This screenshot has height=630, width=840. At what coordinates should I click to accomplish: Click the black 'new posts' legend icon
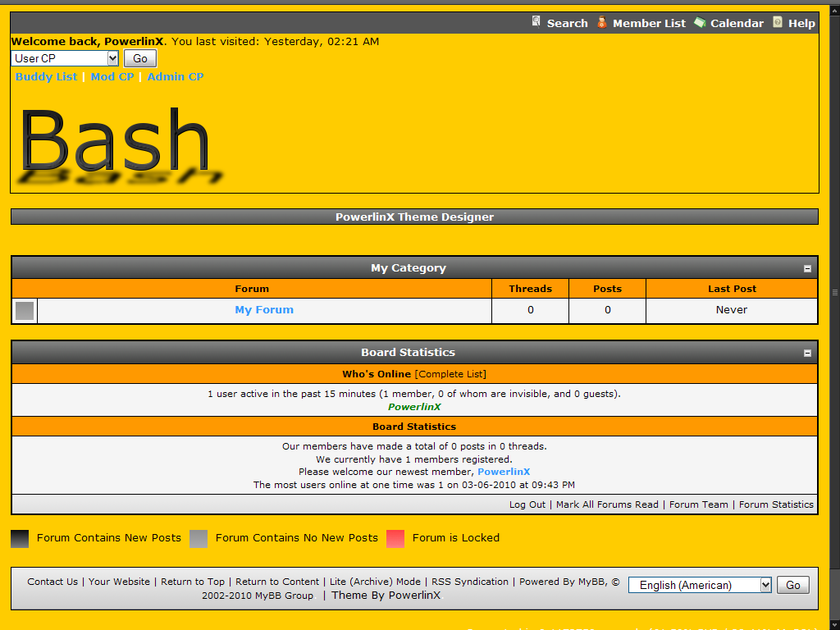20,538
